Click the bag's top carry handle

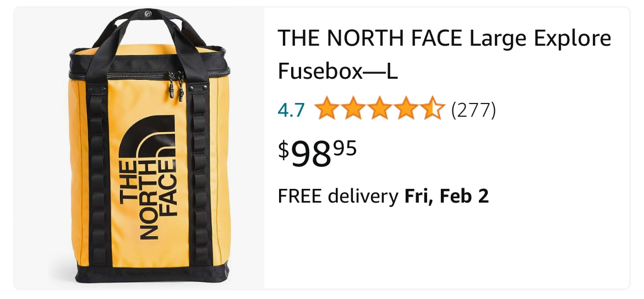pos(149,25)
